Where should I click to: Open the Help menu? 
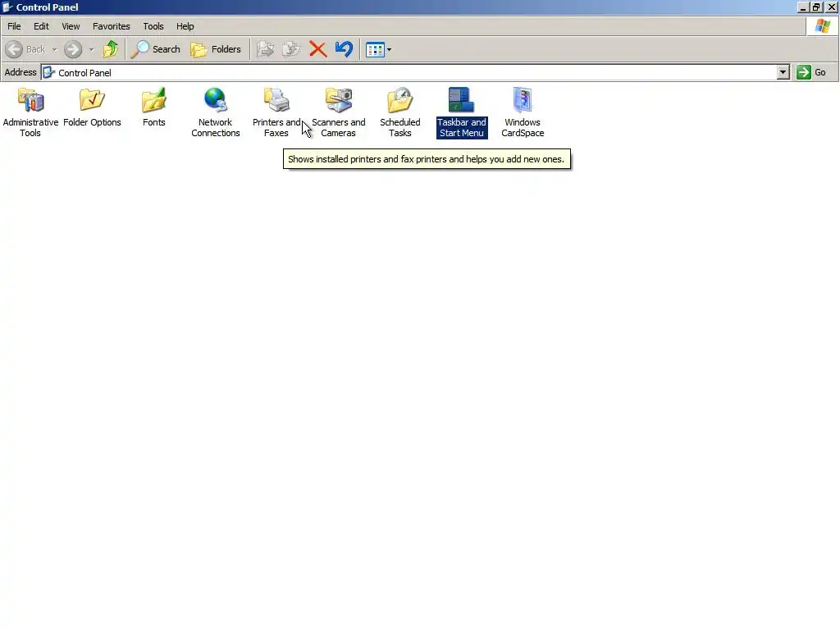[185, 26]
